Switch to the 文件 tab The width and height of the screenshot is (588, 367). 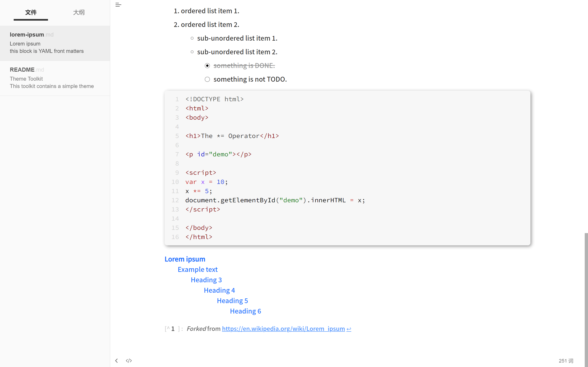(31, 12)
